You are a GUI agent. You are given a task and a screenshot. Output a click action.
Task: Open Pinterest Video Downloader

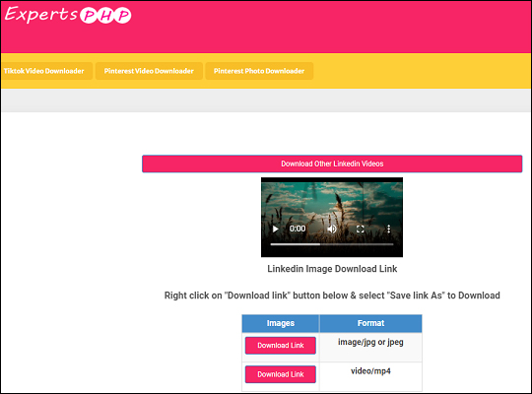[x=149, y=71]
